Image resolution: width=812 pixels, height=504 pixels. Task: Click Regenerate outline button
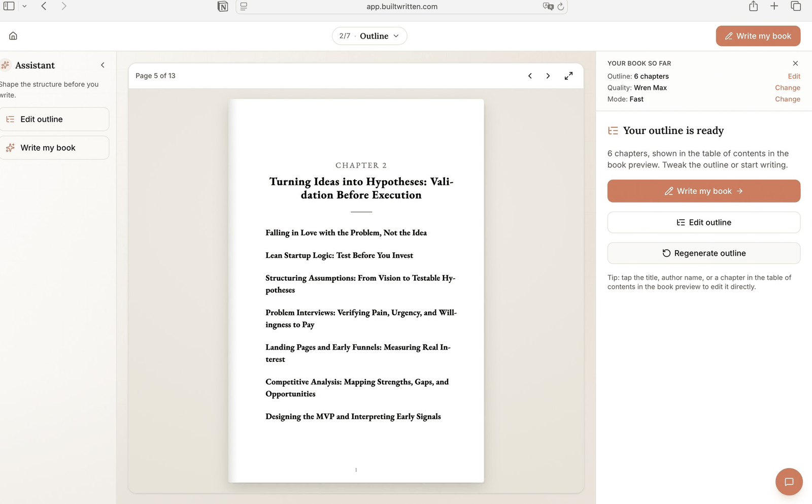tap(704, 253)
